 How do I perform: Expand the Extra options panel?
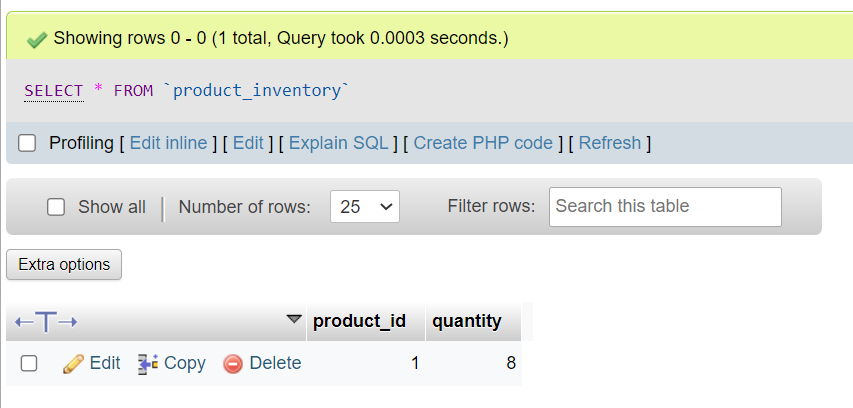pos(64,265)
